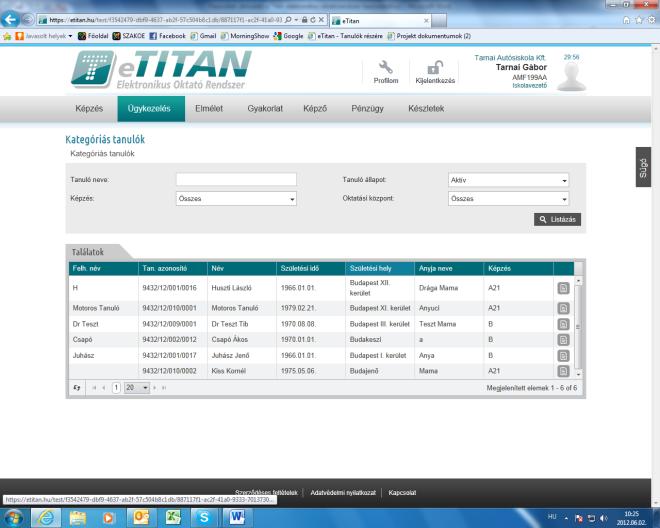Click the Iskolavezető role link
The height and width of the screenshot is (528, 660).
tap(530, 85)
